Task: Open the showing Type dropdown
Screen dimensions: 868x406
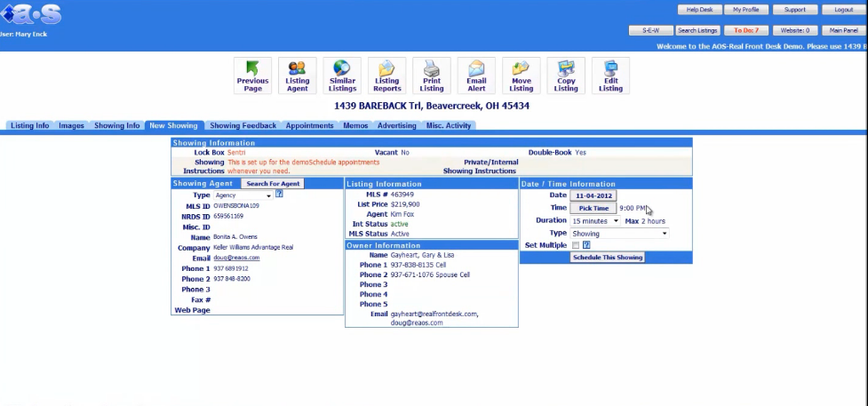Action: pyautogui.click(x=619, y=234)
